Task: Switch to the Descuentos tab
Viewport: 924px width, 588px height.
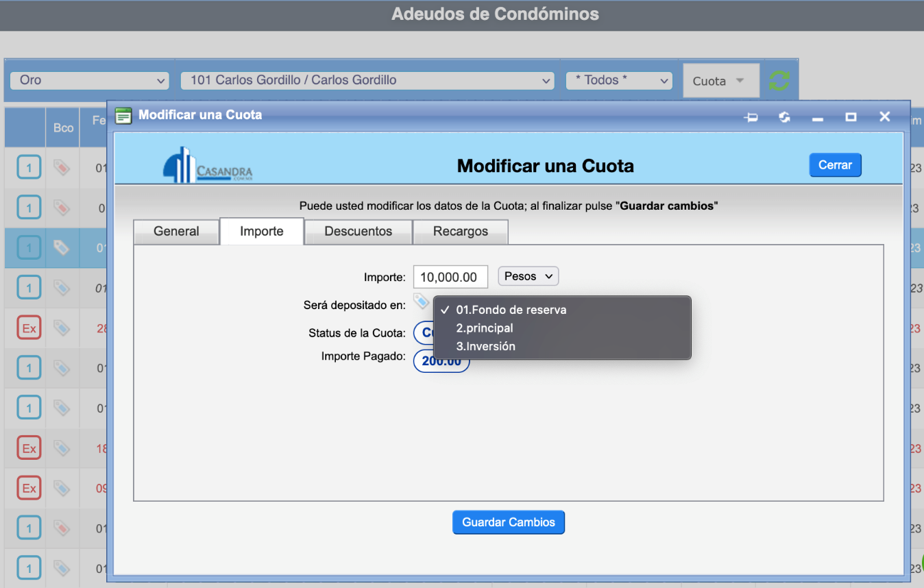Action: coord(358,232)
